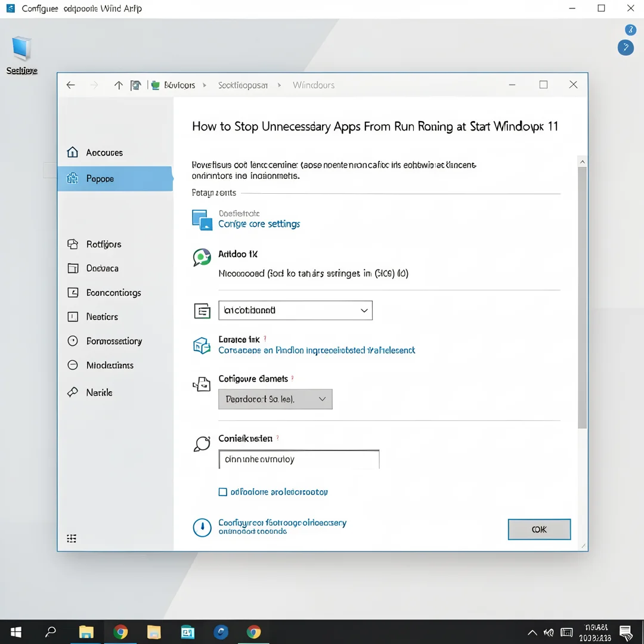Open the Windows Start menu
This screenshot has width=644, height=644.
(16, 632)
